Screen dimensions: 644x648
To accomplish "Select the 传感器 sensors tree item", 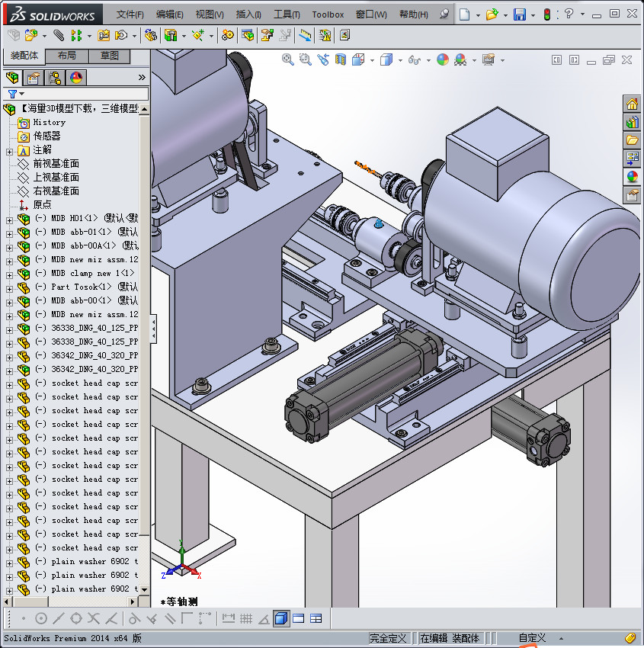I will pyautogui.click(x=46, y=136).
